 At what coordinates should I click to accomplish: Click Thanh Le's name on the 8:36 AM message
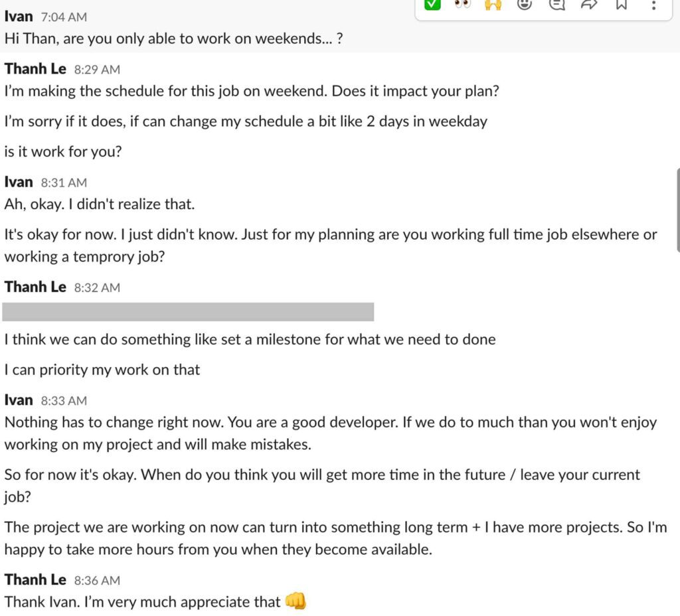coord(35,579)
